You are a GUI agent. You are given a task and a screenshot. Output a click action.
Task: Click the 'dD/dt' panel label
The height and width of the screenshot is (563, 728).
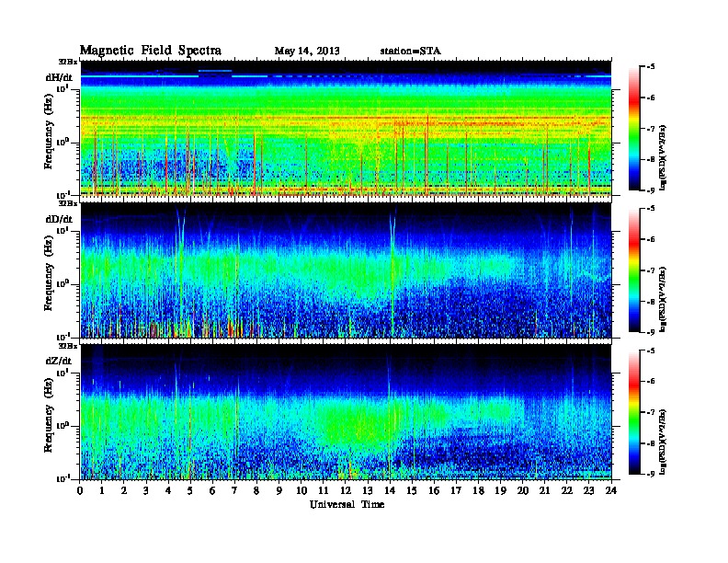pos(59,219)
